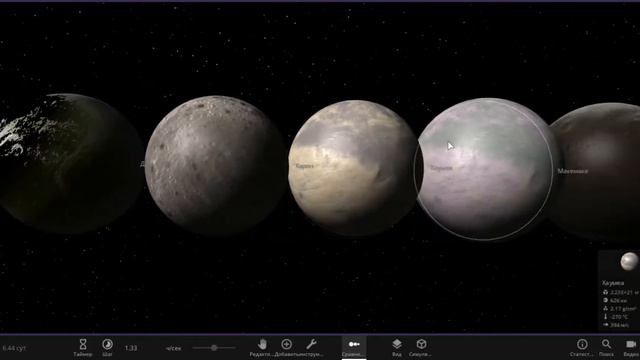Select the dark reddish Makemake sphere
Screen dimensions: 640x360
[597, 171]
